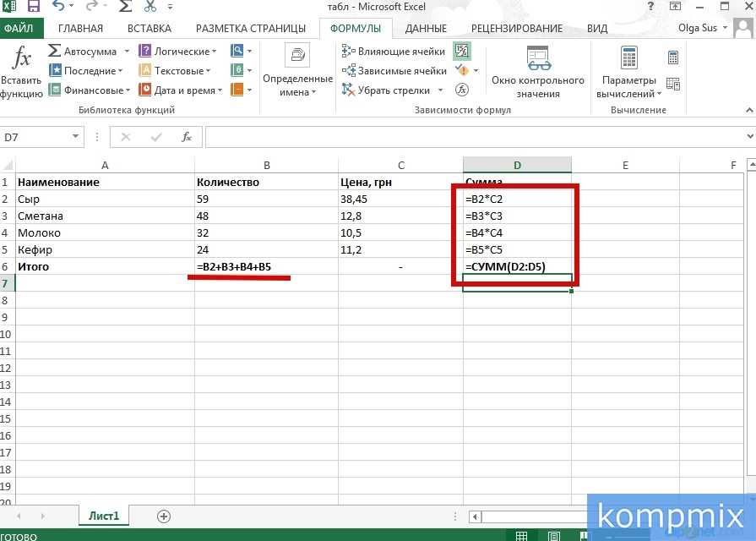Image resolution: width=756 pixels, height=541 pixels.
Task: Select cell with quantity 59
Action: point(266,199)
